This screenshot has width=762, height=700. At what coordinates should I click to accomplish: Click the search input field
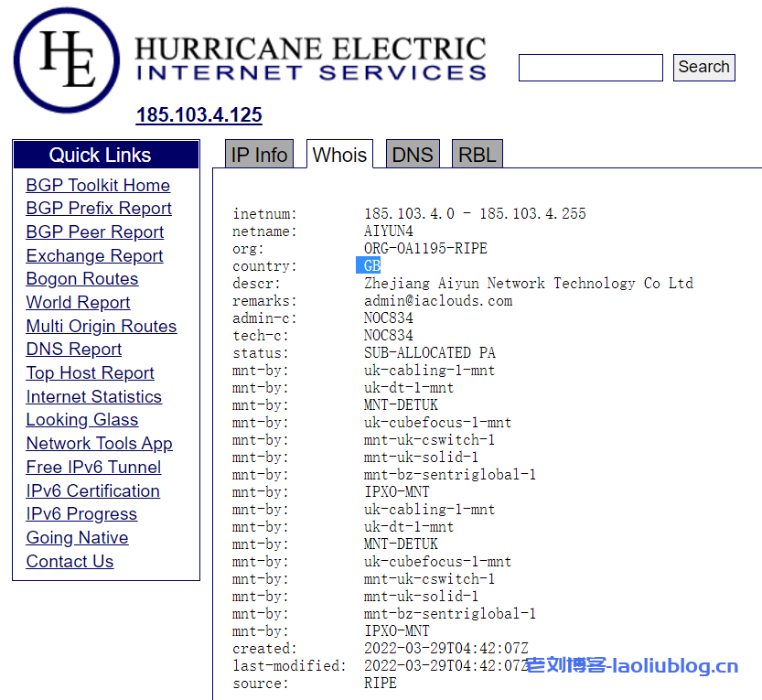(590, 68)
